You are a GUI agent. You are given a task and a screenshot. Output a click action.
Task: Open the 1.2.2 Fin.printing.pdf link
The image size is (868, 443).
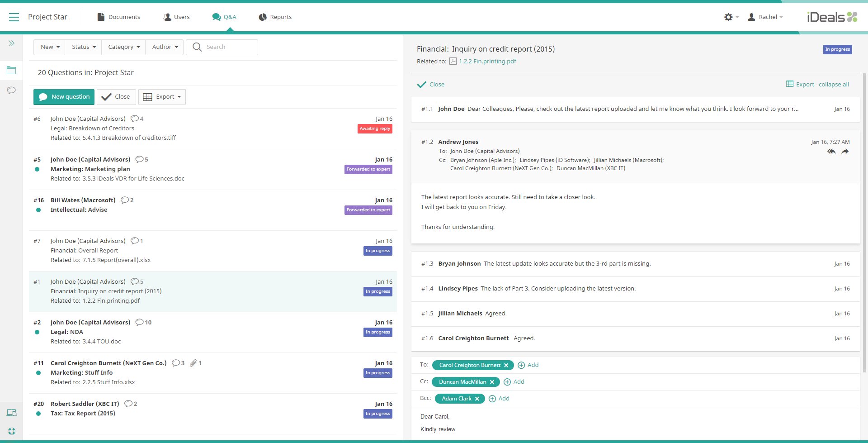(x=487, y=62)
